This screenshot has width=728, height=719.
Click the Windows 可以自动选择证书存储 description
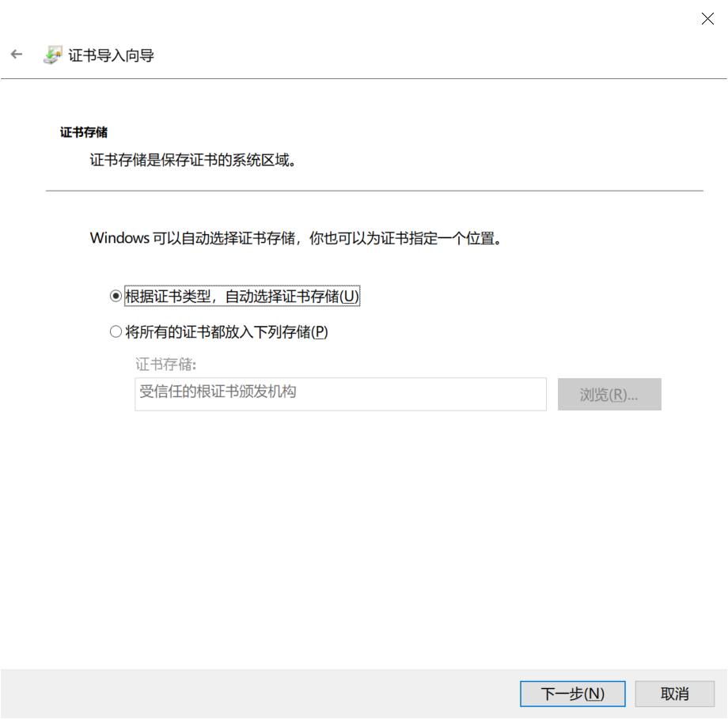point(297,238)
